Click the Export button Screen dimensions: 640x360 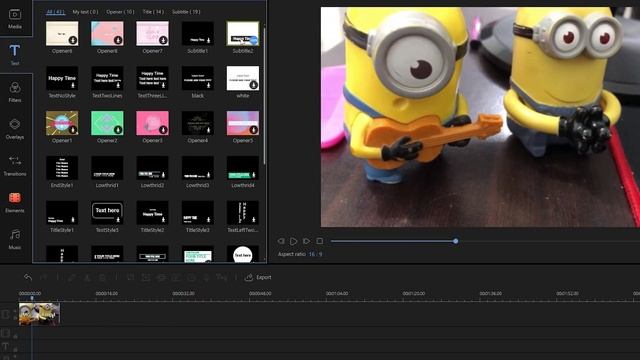[x=258, y=277]
